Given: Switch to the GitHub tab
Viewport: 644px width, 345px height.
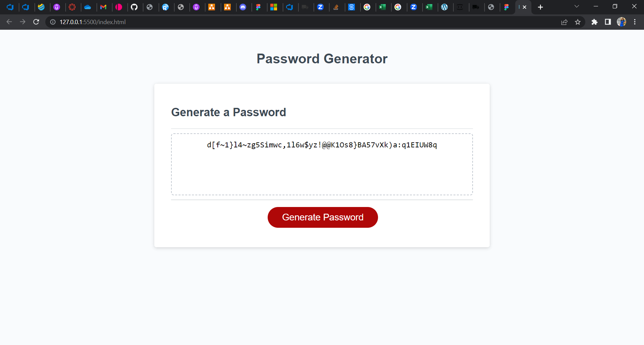Looking at the screenshot, I should coord(135,7).
